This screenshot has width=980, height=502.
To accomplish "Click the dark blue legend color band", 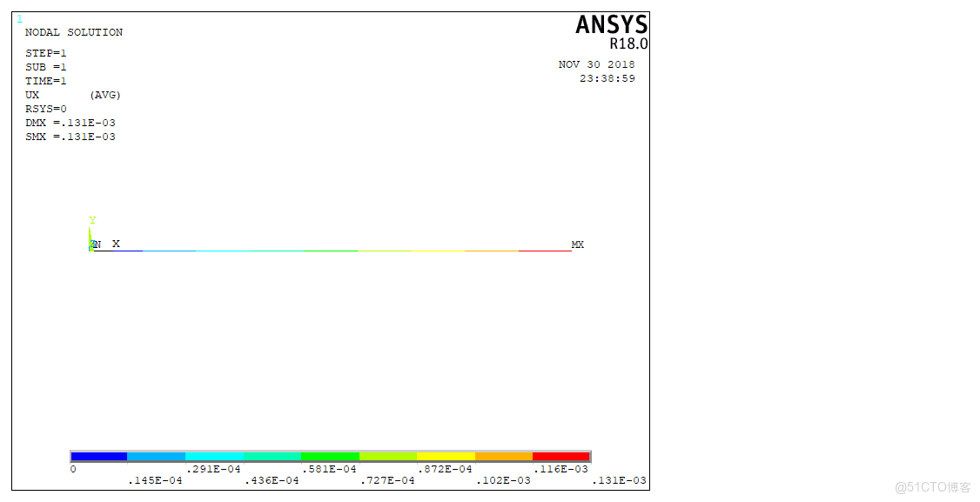I will [x=98, y=457].
